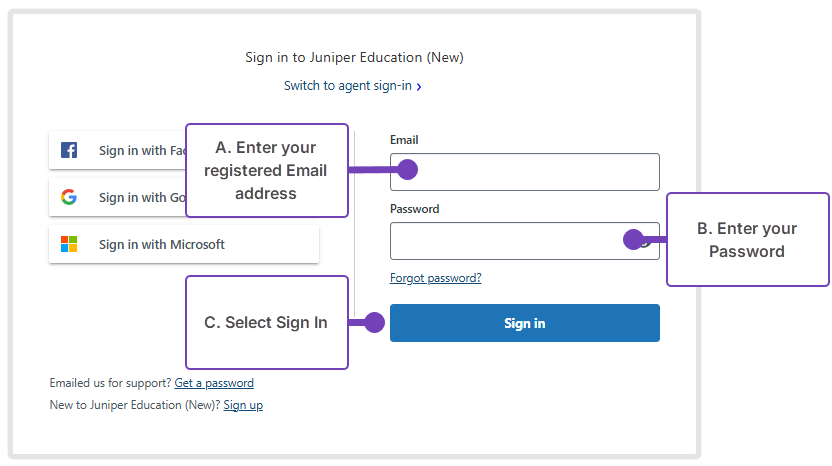Focus the Password input field
The width and height of the screenshot is (832, 466).
point(525,241)
